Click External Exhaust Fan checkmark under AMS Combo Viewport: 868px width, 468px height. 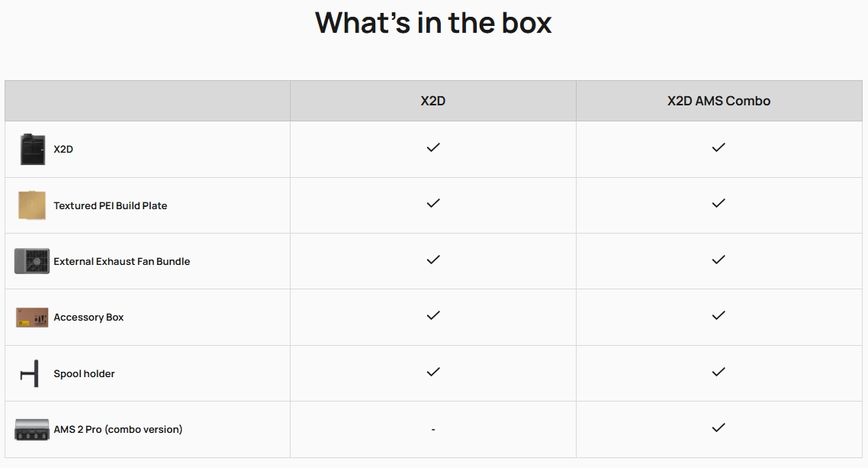click(719, 260)
